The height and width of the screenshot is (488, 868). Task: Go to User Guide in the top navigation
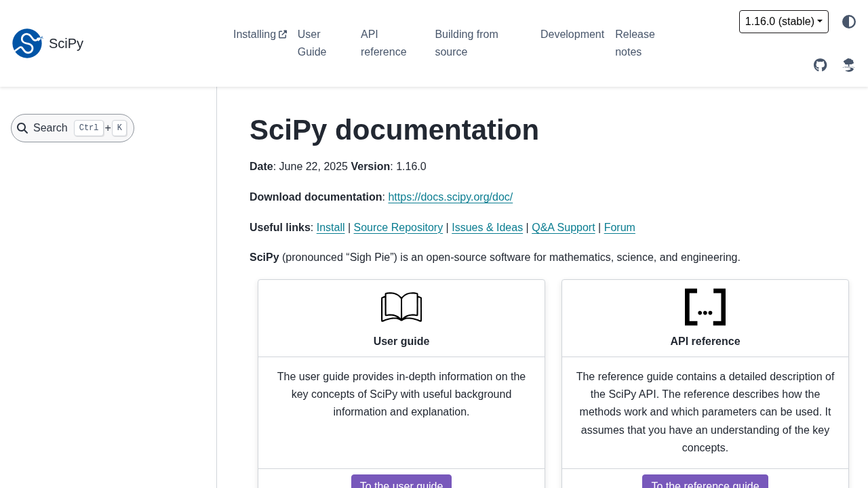(312, 43)
